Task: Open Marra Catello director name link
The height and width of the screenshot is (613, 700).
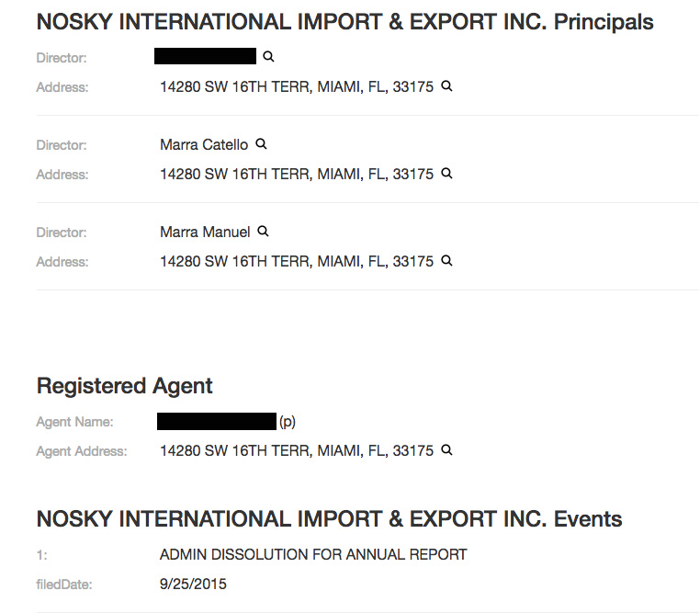Action: click(x=204, y=144)
